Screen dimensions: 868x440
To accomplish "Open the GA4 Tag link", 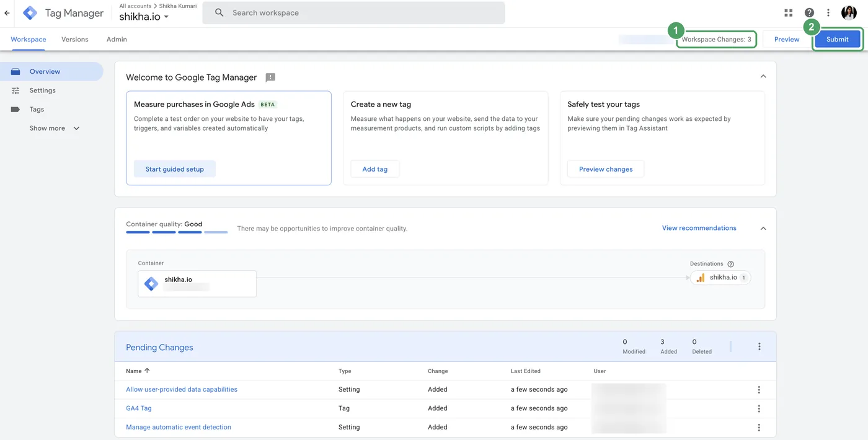I will pos(139,408).
